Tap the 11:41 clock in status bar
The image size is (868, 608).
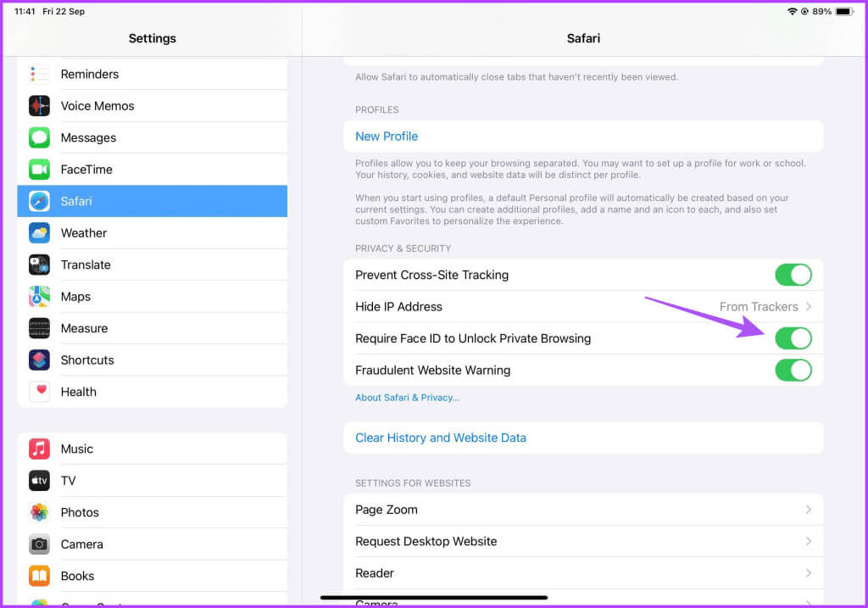(25, 11)
